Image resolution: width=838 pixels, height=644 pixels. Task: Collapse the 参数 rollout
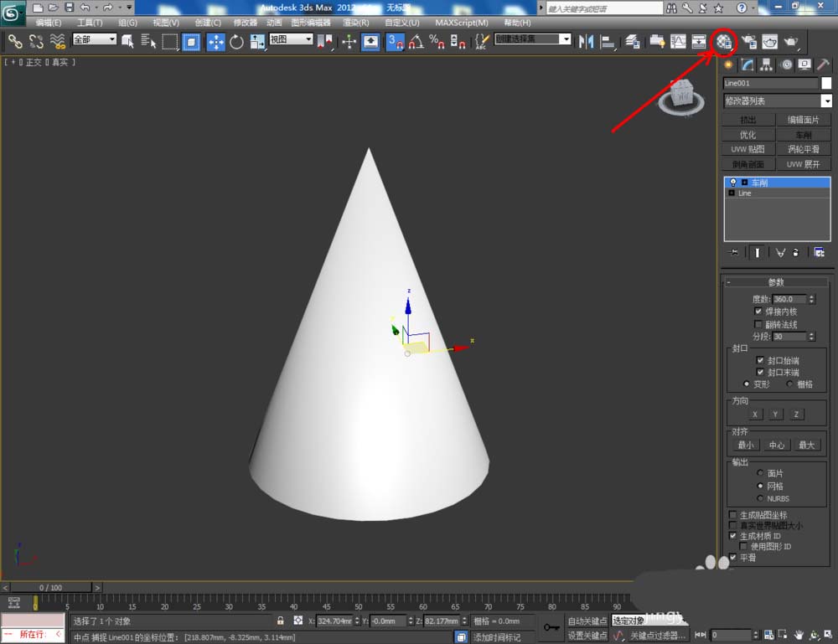coord(776,282)
